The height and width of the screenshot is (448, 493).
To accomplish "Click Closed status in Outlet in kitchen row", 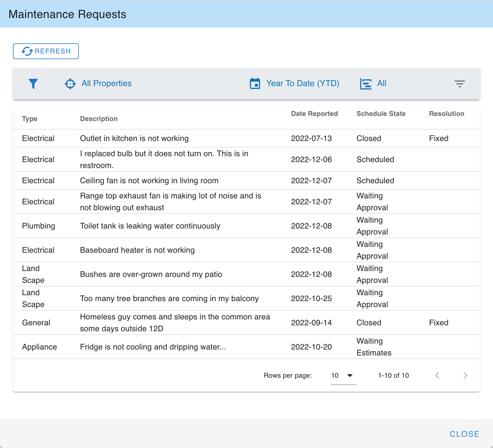I will coord(369,138).
